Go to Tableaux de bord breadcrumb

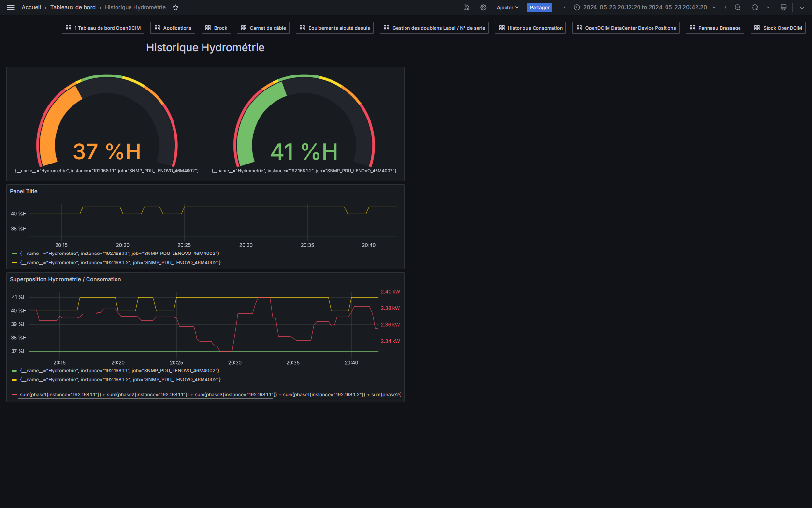(x=73, y=7)
